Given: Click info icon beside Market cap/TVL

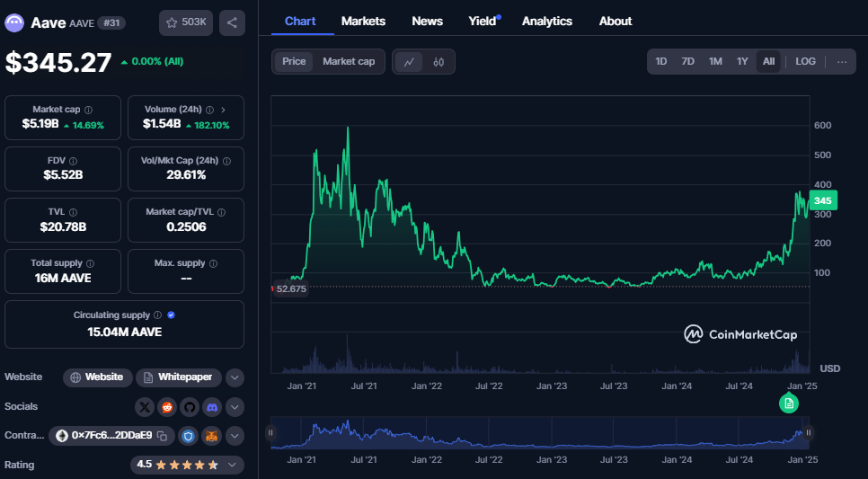Looking at the screenshot, I should tap(221, 212).
